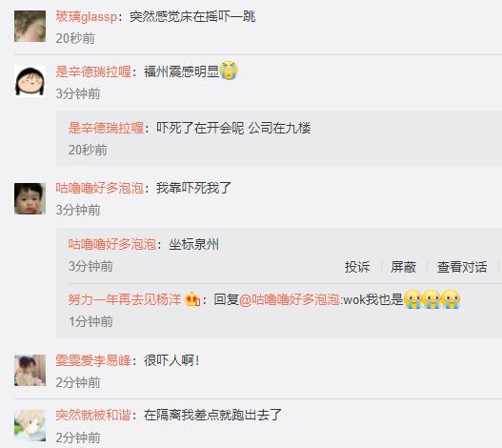Click the first crying emoji after wok我也是
Viewport: 502px width, 448px height.
(412, 299)
